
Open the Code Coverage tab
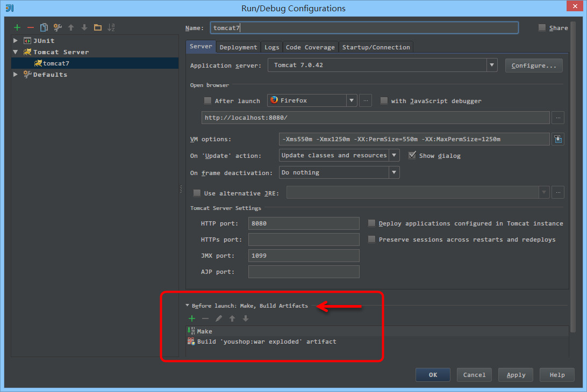(x=310, y=47)
